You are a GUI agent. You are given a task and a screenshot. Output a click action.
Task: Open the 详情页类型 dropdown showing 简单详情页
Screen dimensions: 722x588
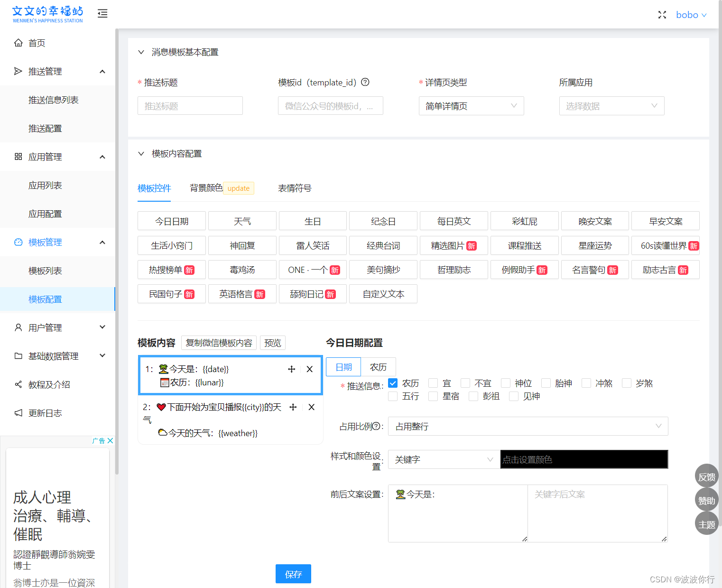pos(471,106)
